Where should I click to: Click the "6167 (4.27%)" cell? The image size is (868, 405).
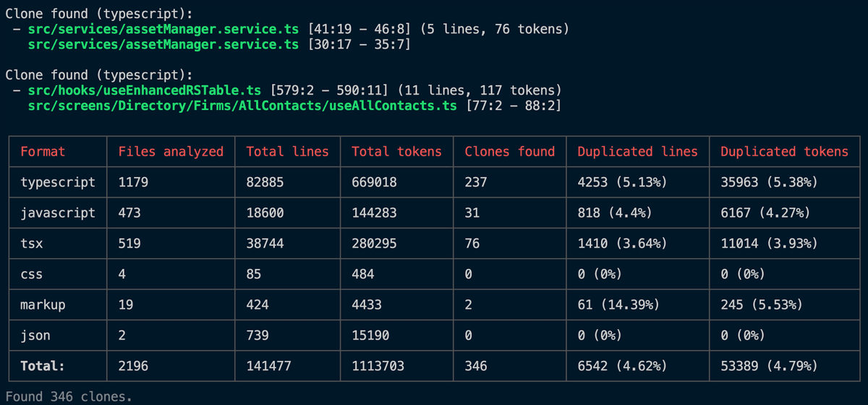point(765,213)
